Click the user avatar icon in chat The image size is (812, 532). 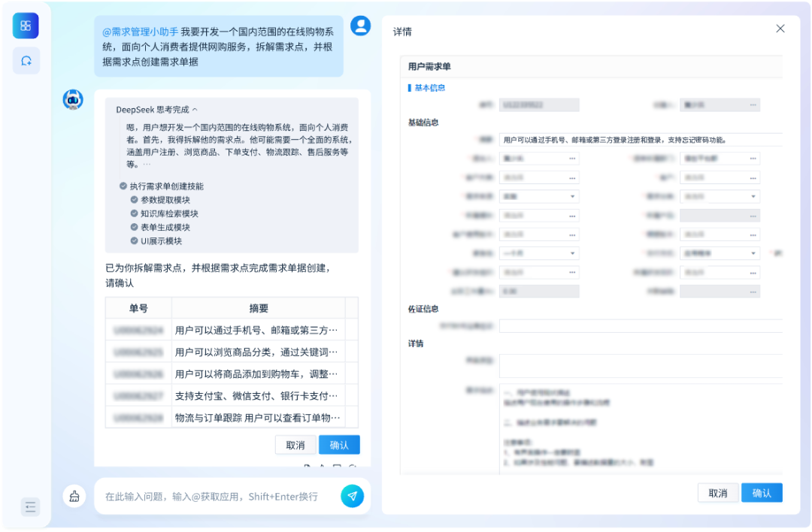(361, 26)
